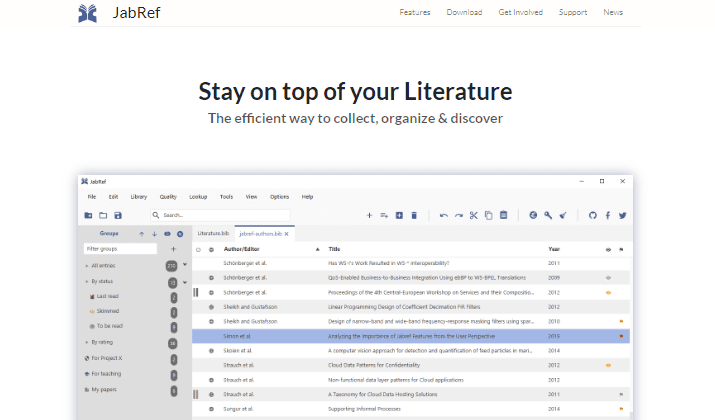Click the Copy icon in toolbar

488,215
